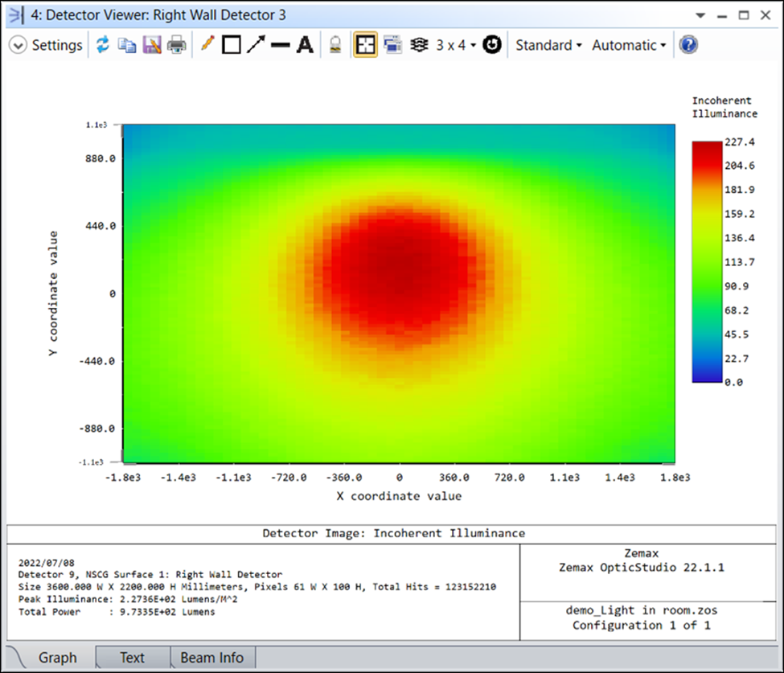Switch to the Text tab
Viewport: 784px width, 673px height.
pyautogui.click(x=132, y=658)
